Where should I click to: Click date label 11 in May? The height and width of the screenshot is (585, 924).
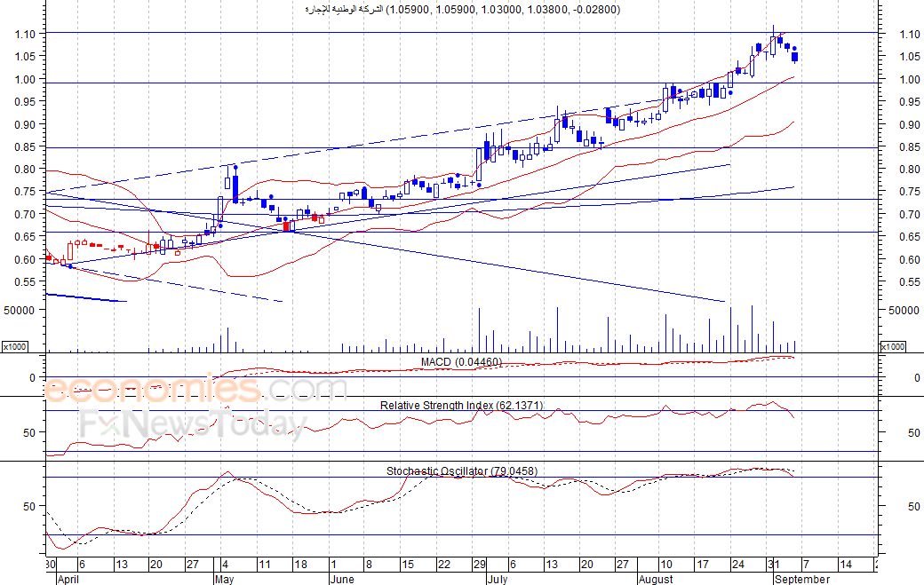coord(265,565)
